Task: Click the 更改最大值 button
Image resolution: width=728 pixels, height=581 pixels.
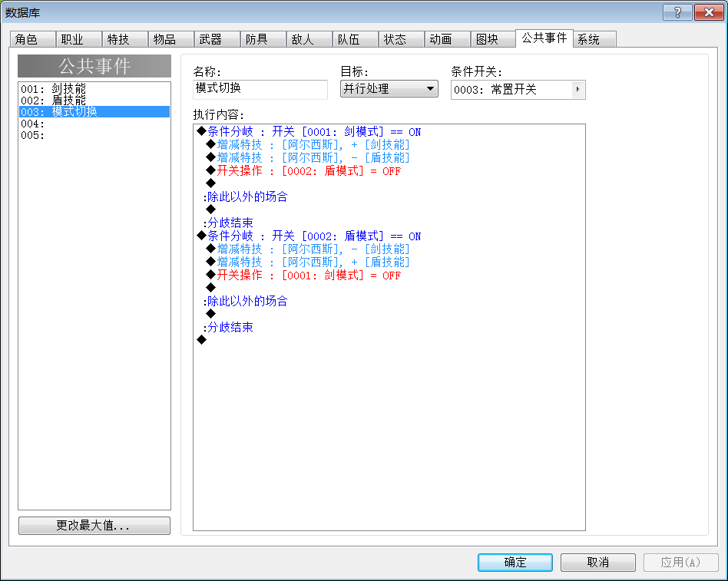Action: [x=94, y=525]
